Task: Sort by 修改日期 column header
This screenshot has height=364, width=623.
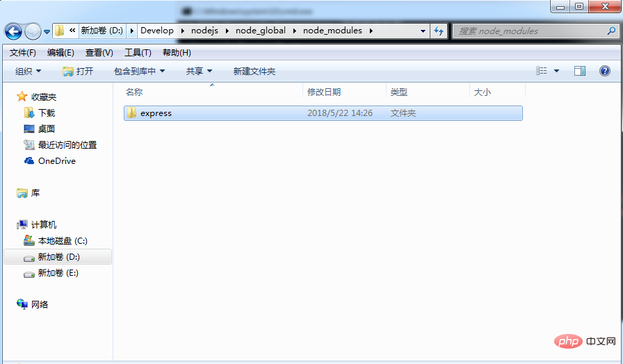Action: click(324, 92)
